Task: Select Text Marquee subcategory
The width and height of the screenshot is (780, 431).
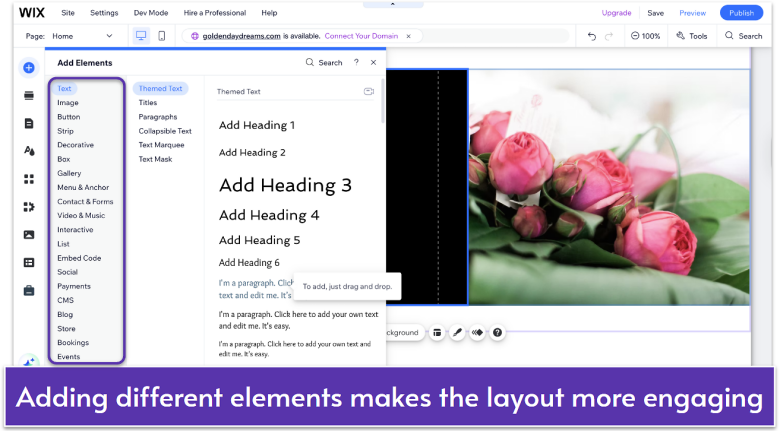Action: [161, 145]
